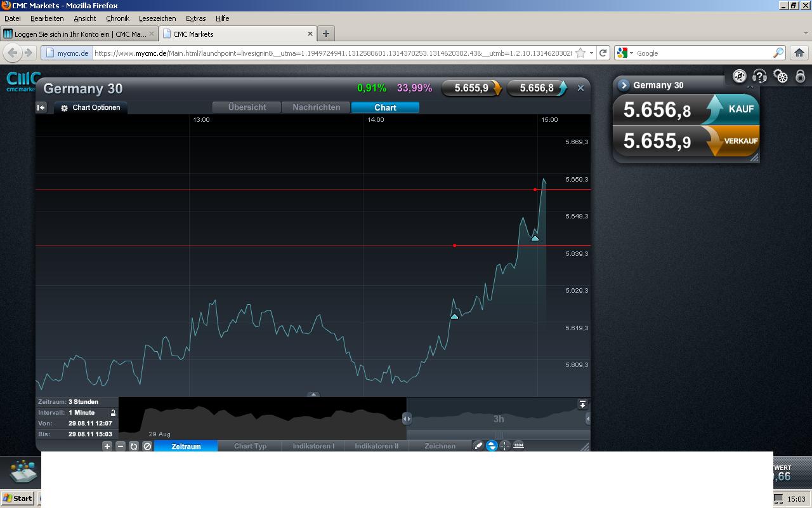Open the Ansicht menu

(x=84, y=18)
